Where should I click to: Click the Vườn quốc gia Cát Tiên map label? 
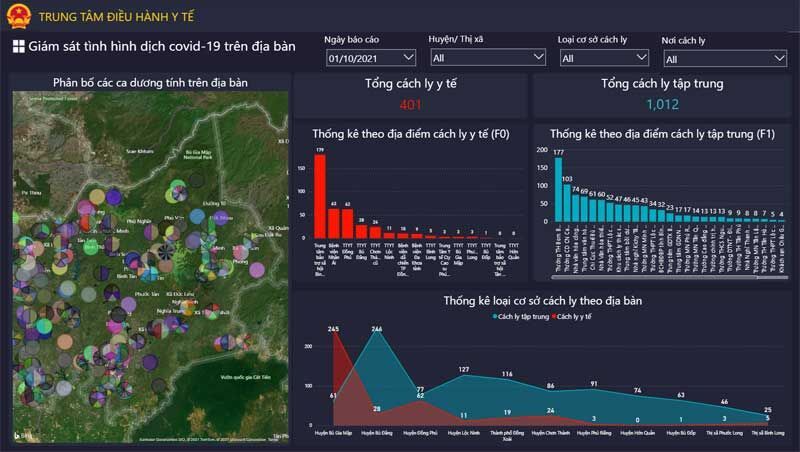[245, 378]
